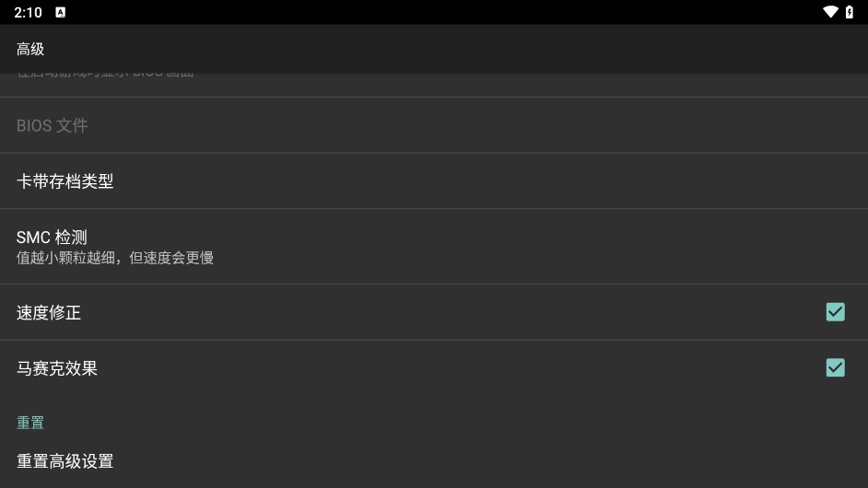Open the BIOS 文件 chooser
Image resolution: width=868 pixels, height=488 pixels.
[53, 125]
